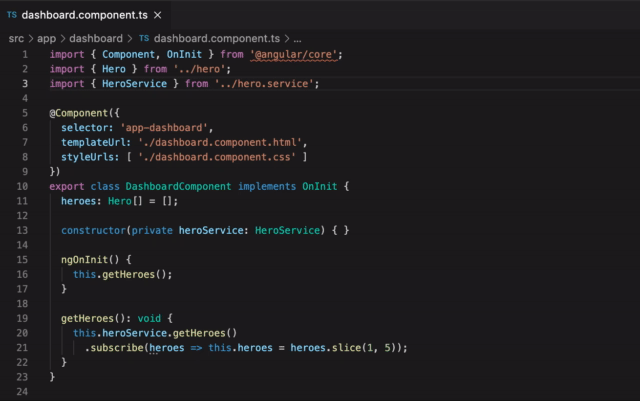Click line number 21 in gutter
Image resolution: width=640 pixels, height=401 pixels.
(x=22, y=348)
